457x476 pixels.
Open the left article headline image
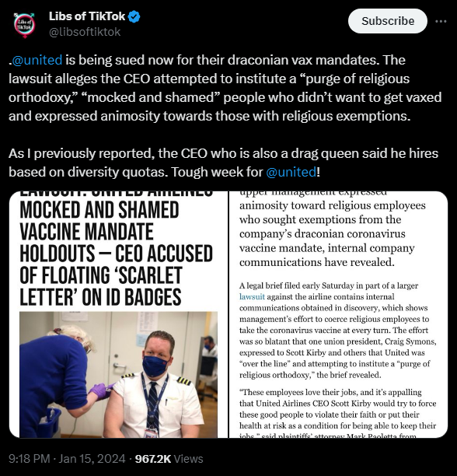(118, 314)
